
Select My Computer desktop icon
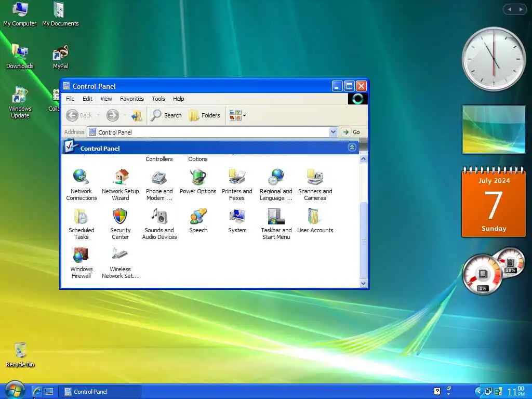point(20,14)
